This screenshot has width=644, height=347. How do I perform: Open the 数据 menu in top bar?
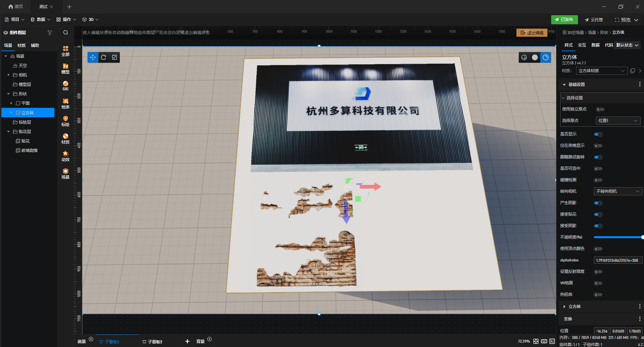pyautogui.click(x=40, y=20)
